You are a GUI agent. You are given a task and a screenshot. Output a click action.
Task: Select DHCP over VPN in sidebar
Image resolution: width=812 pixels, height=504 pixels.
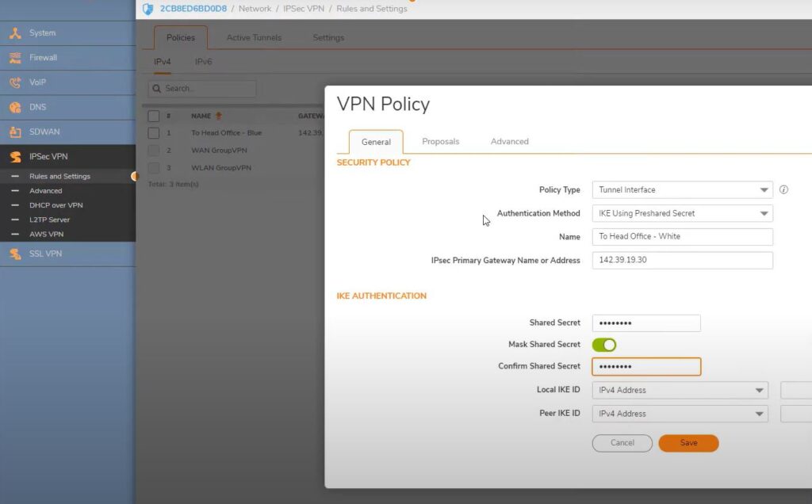(x=56, y=205)
